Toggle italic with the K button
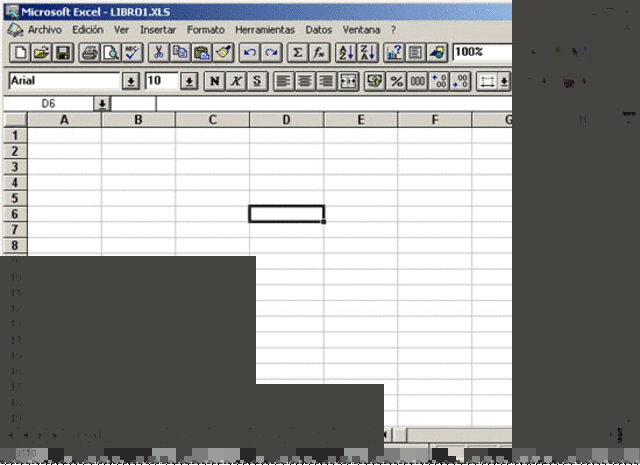This screenshot has height=465, width=640. [236, 81]
